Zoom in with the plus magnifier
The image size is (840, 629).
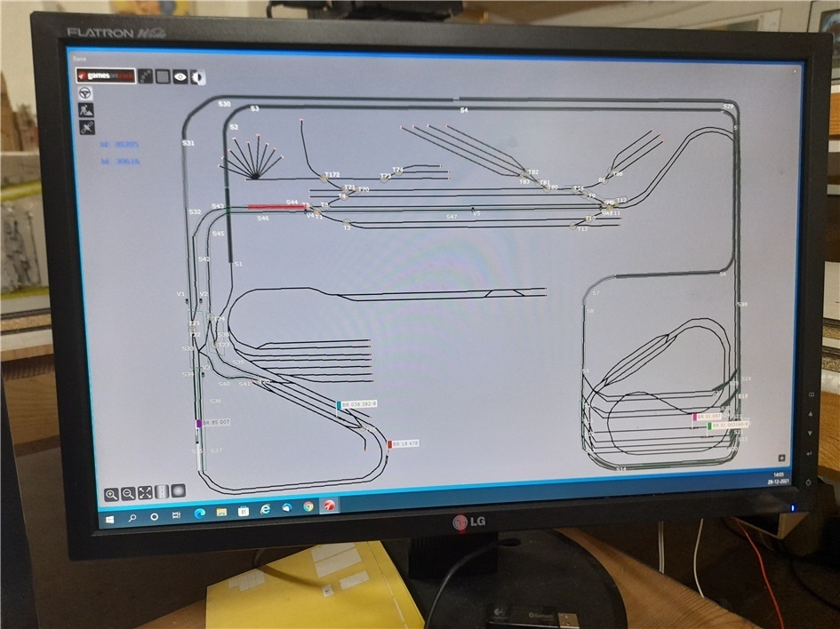pyautogui.click(x=111, y=493)
